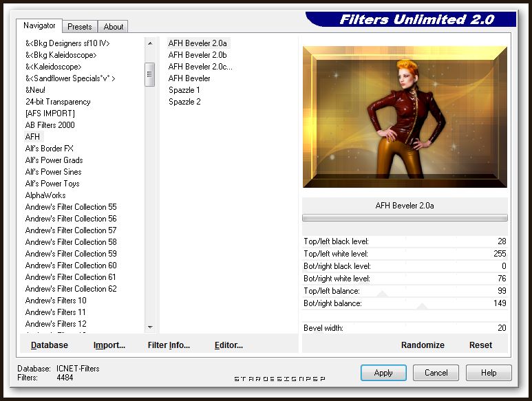Click the Database button

(x=50, y=345)
